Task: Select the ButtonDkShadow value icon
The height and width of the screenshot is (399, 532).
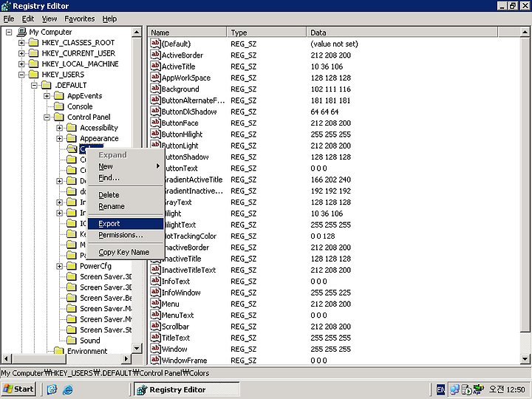Action: [x=155, y=112]
